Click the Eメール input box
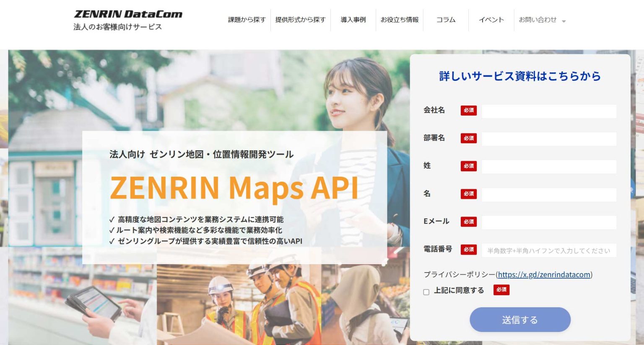This screenshot has height=345, width=644. tap(549, 222)
